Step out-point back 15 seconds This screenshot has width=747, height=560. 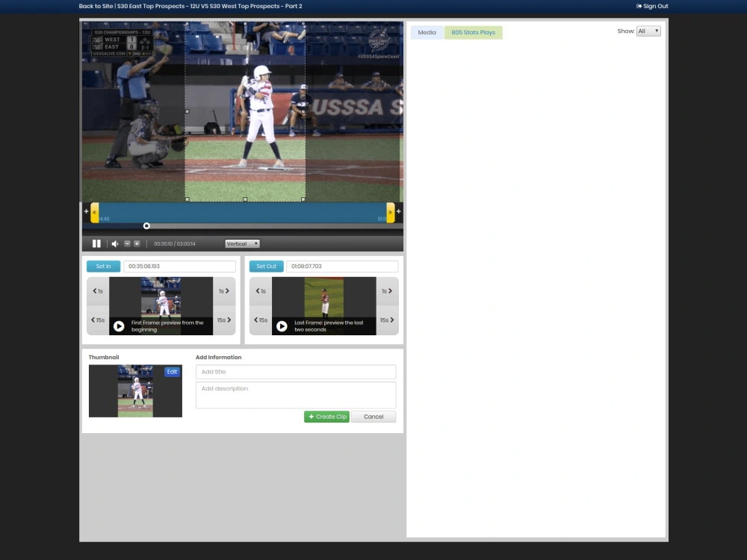(261, 320)
